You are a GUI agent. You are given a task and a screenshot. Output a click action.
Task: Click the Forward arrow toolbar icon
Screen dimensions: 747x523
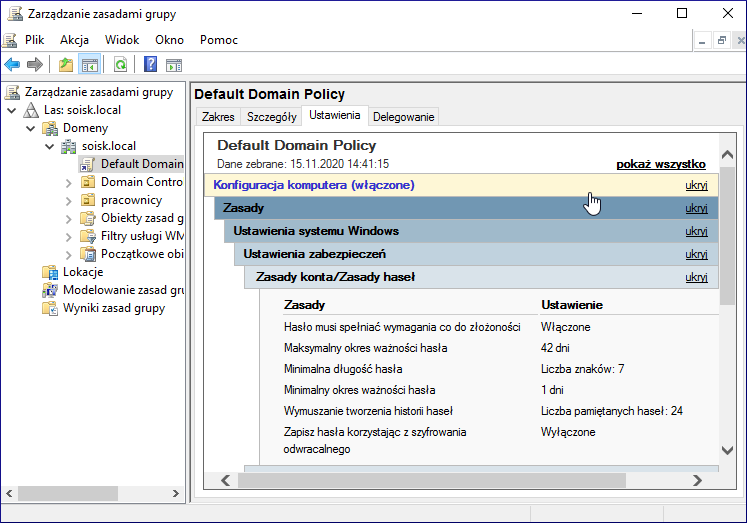[x=35, y=64]
